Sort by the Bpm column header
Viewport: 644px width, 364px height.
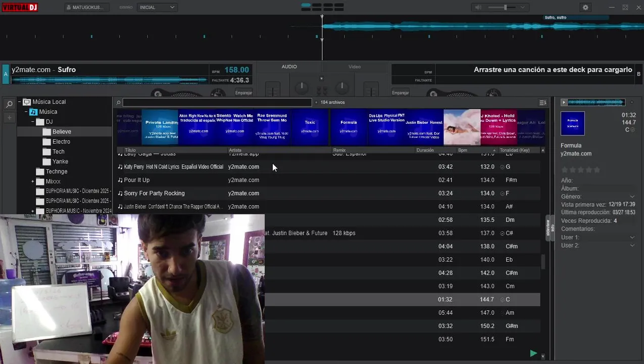[x=463, y=150]
